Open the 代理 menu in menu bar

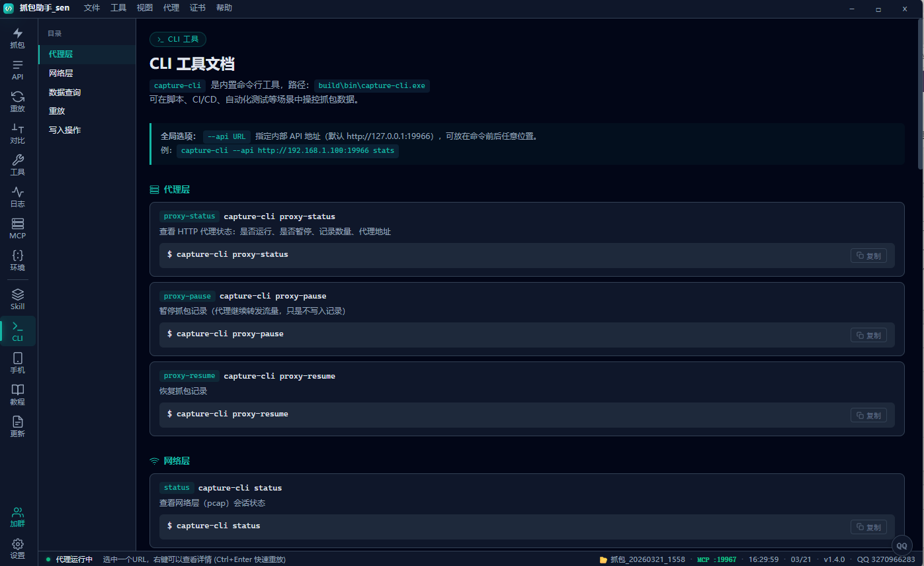[171, 8]
